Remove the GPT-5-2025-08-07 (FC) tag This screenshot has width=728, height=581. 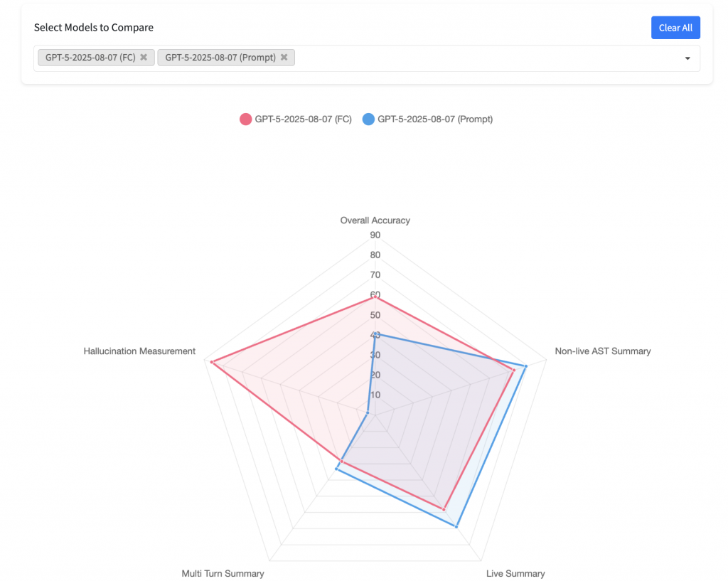click(x=144, y=58)
